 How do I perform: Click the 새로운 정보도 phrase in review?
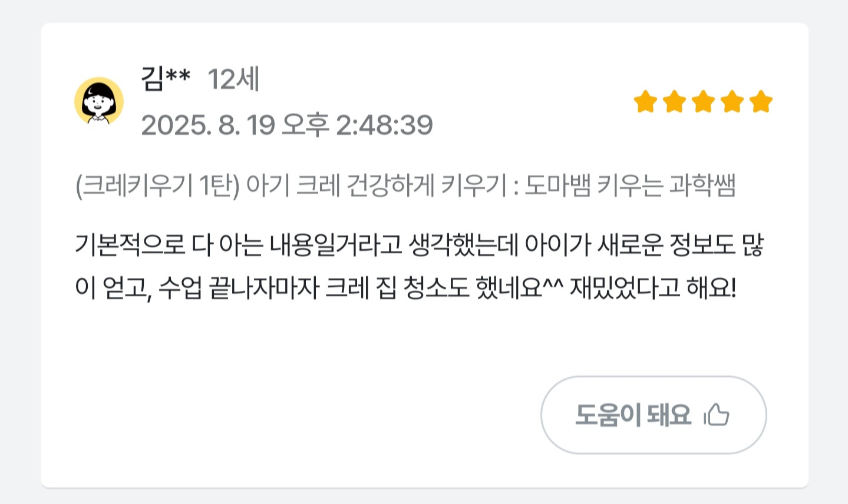coord(666,244)
